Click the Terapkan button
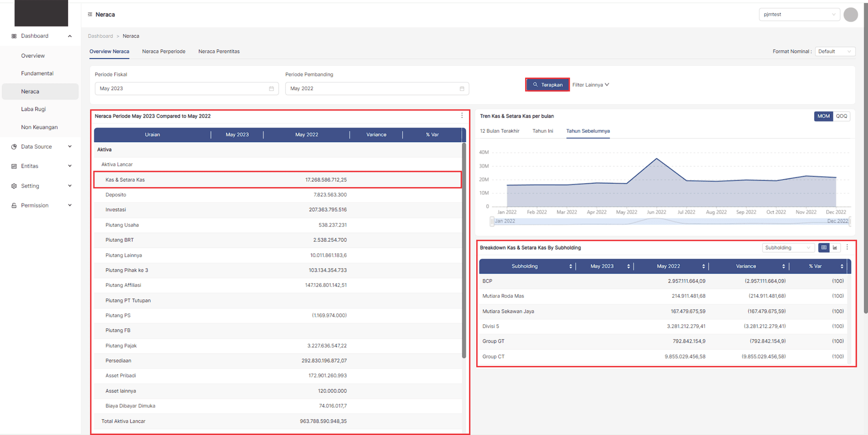The image size is (868, 435). click(x=547, y=85)
